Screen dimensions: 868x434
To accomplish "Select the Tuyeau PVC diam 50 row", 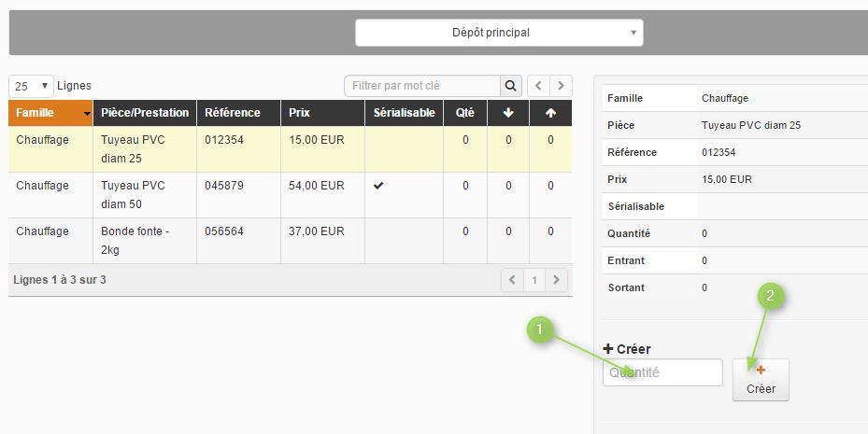I will coord(290,195).
